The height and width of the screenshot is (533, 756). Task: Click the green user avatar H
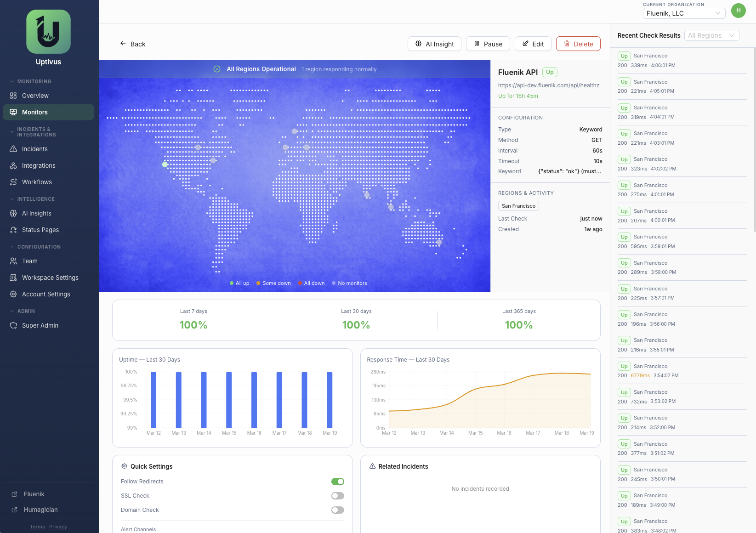[x=738, y=11]
